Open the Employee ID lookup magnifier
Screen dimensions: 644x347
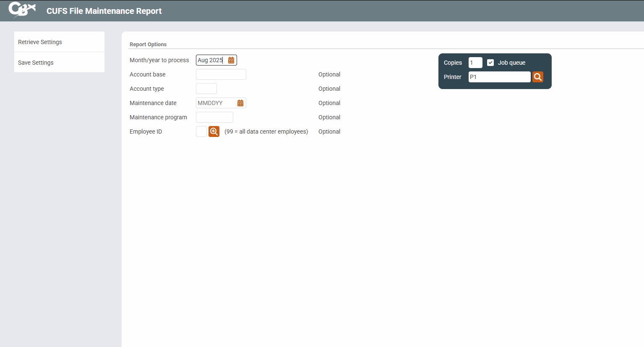click(x=214, y=132)
